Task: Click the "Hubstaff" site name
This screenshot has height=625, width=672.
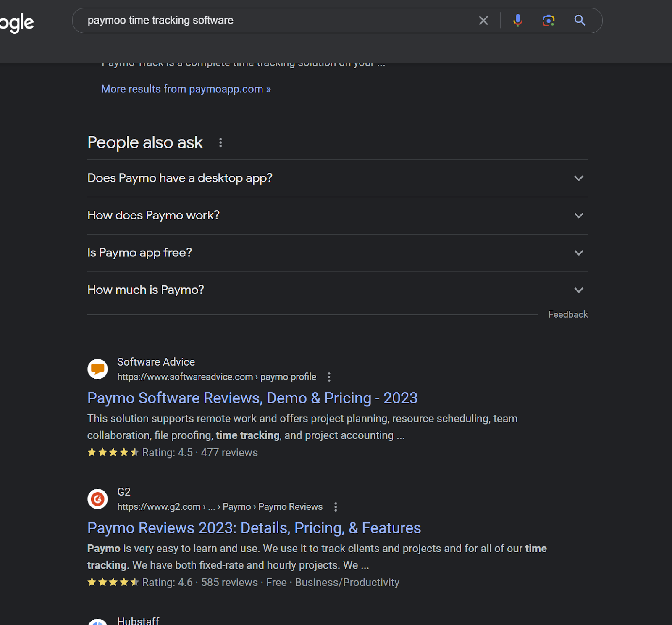Action: (x=138, y=621)
